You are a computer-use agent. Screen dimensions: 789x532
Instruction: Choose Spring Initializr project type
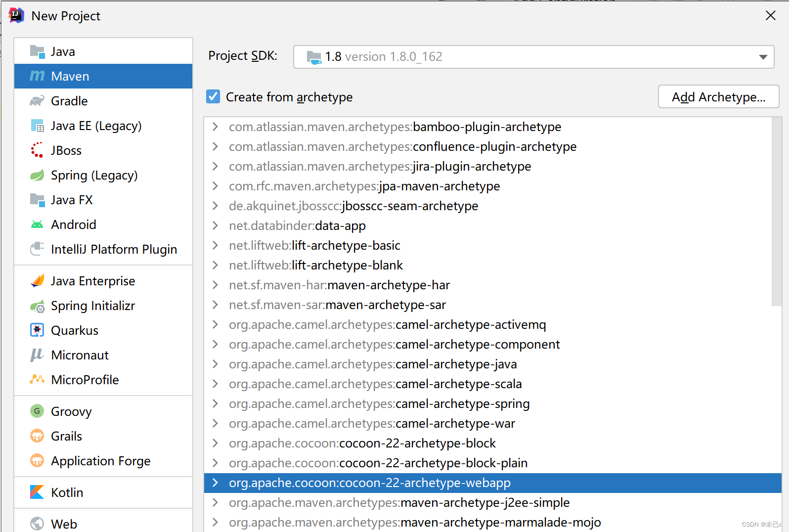tap(103, 306)
